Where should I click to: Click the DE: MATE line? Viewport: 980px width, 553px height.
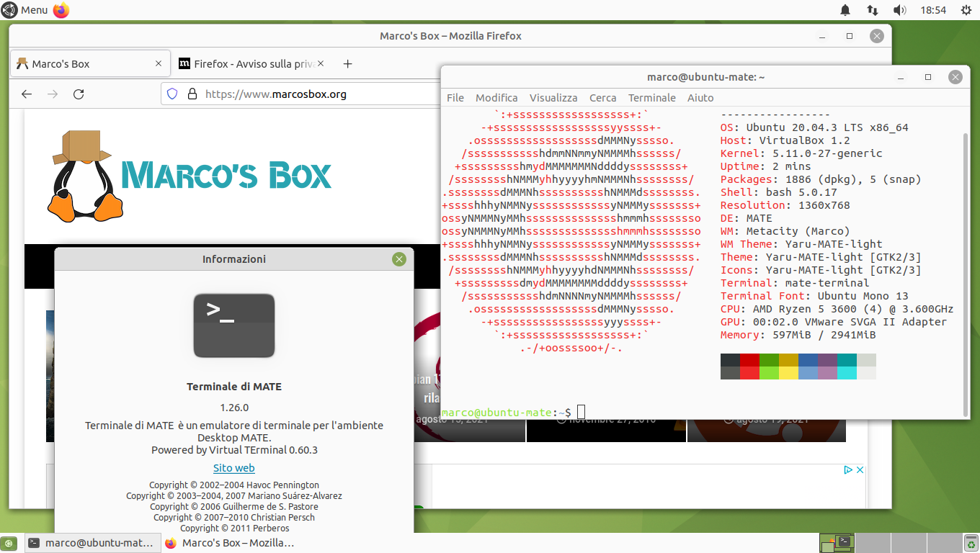point(747,218)
